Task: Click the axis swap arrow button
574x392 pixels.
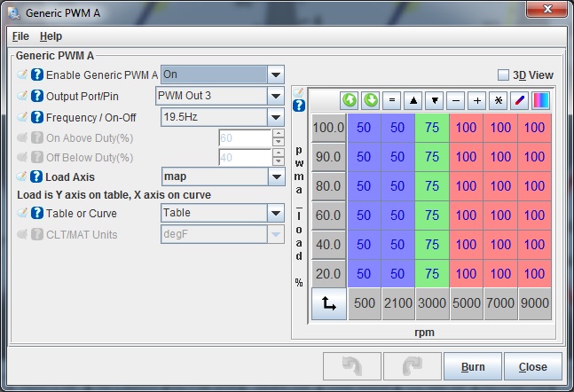Action: (x=329, y=303)
